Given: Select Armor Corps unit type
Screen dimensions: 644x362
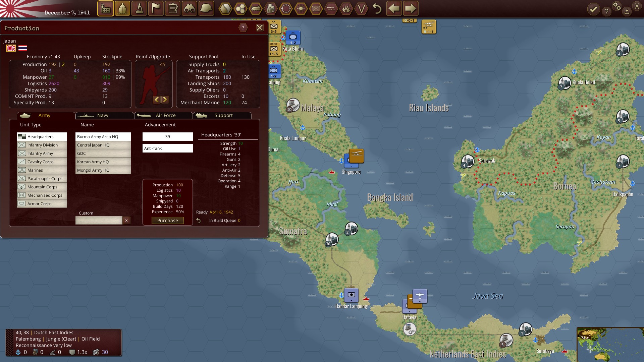Looking at the screenshot, I should point(42,203).
